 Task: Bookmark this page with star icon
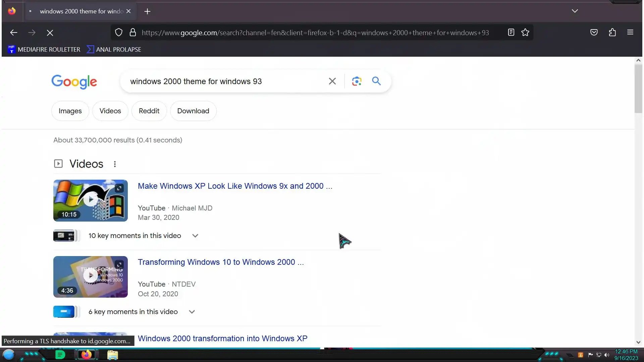click(x=525, y=33)
